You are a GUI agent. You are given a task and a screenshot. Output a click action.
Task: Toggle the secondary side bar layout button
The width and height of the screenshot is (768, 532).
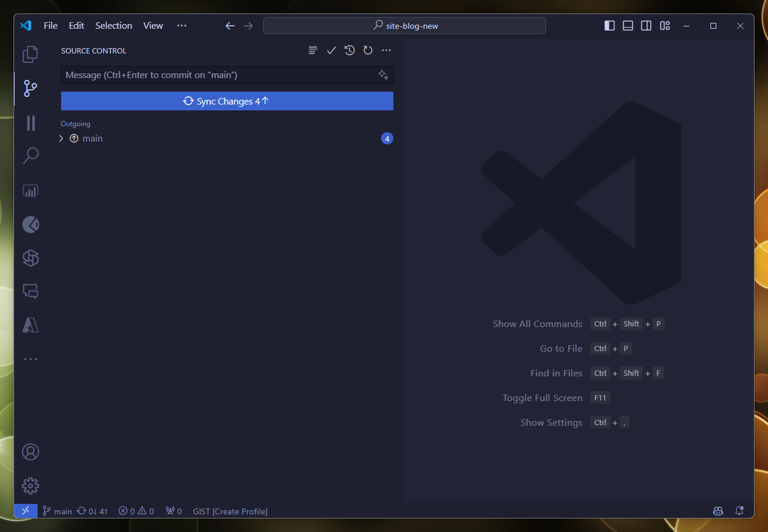pyautogui.click(x=646, y=26)
